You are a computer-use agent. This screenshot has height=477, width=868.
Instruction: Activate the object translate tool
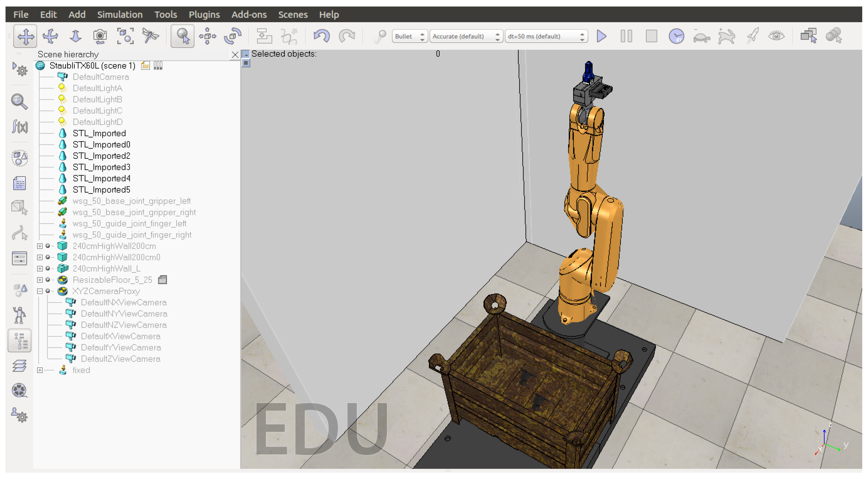(x=207, y=36)
